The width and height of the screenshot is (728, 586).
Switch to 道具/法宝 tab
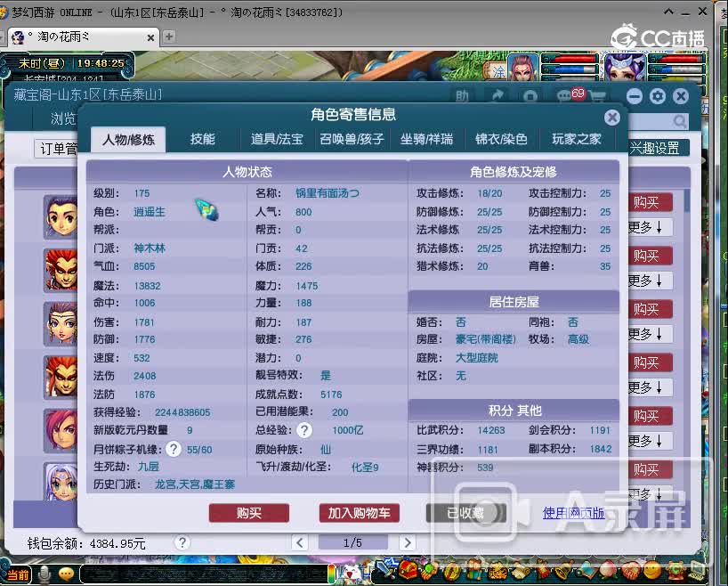point(277,139)
